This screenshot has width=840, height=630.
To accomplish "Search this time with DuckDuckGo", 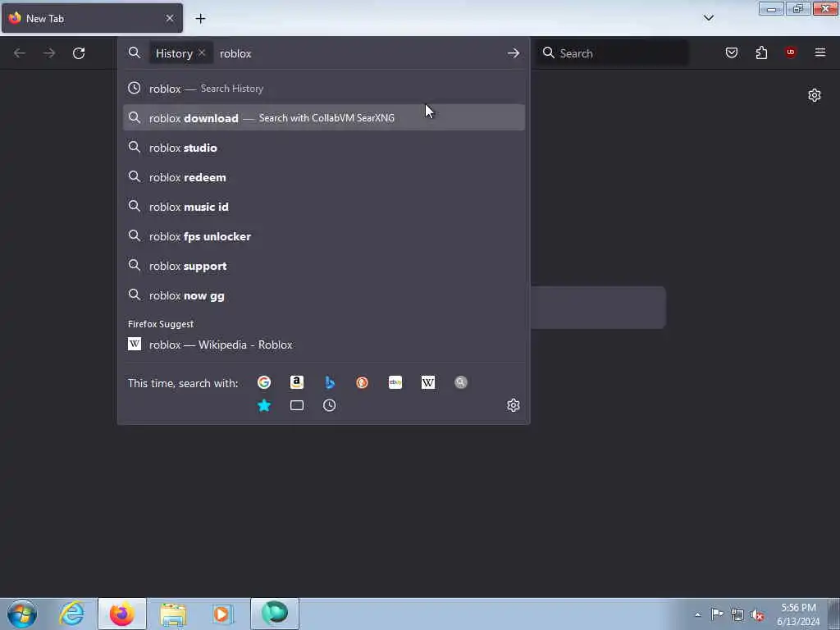I will pos(362,382).
